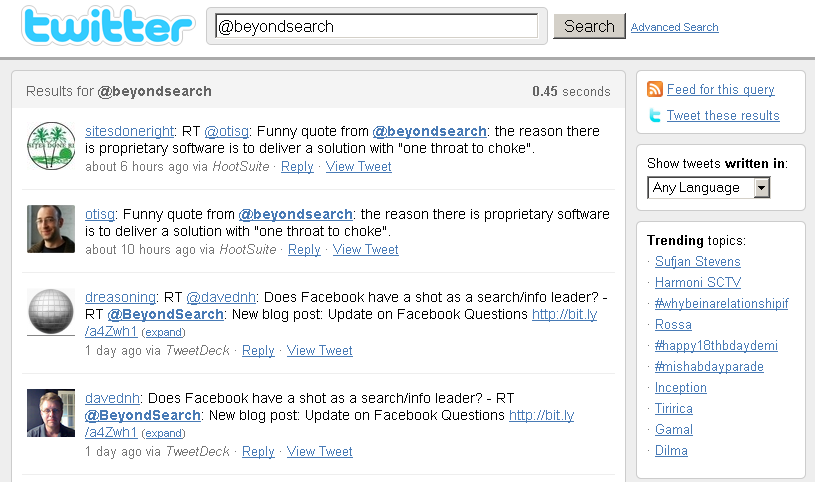This screenshot has height=482, width=815.
Task: Open otisg's profile photo
Action: click(51, 229)
